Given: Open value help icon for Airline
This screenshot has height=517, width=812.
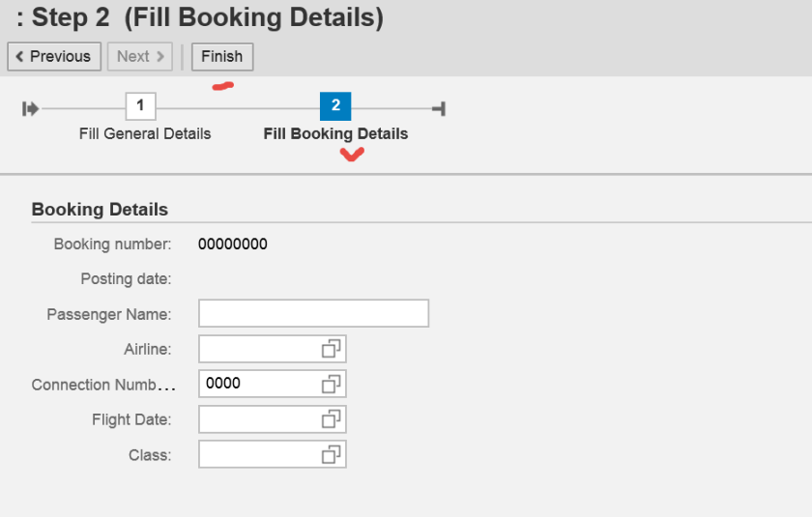Looking at the screenshot, I should click(x=332, y=349).
